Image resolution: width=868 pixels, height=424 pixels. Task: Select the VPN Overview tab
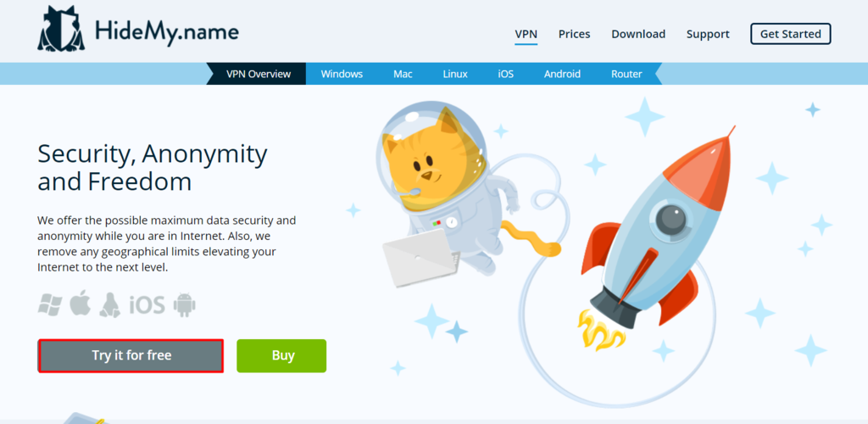tap(258, 74)
